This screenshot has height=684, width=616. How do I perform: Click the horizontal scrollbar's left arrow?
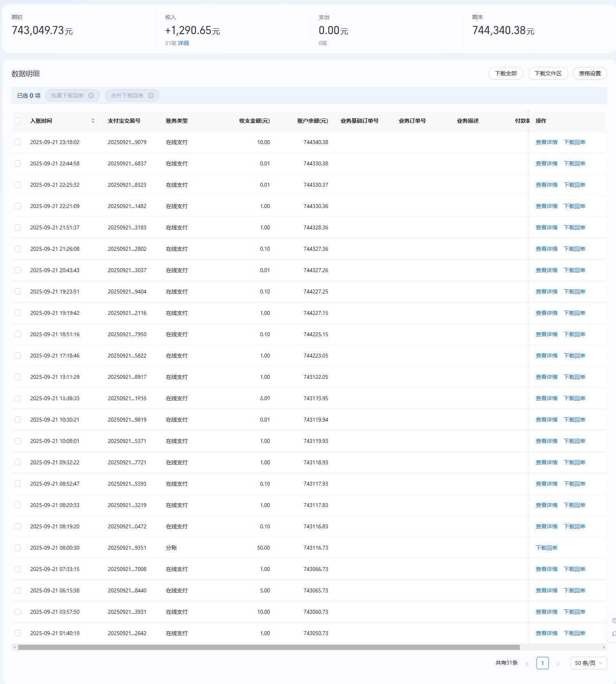click(15, 647)
